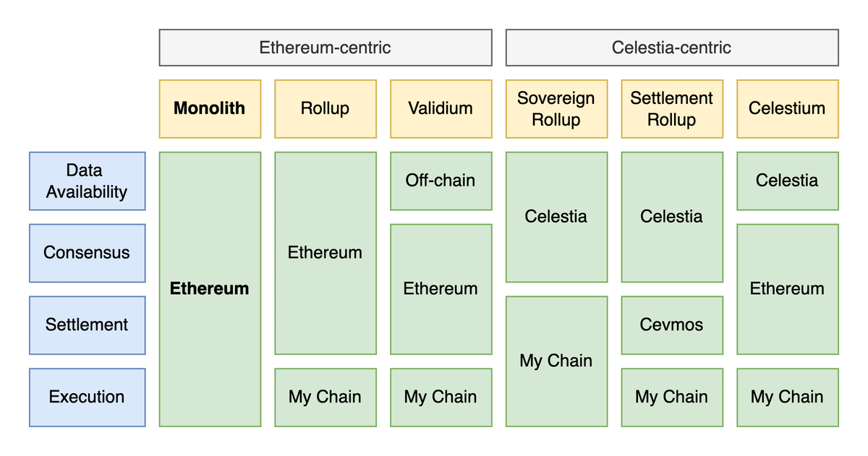This screenshot has height=456, width=868.
Task: Select the Settlement row label
Action: (x=87, y=325)
